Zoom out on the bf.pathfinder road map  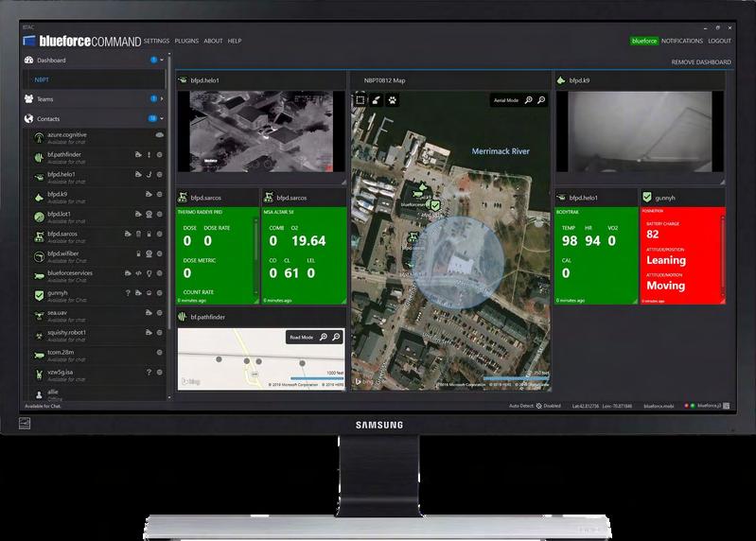[336, 337]
